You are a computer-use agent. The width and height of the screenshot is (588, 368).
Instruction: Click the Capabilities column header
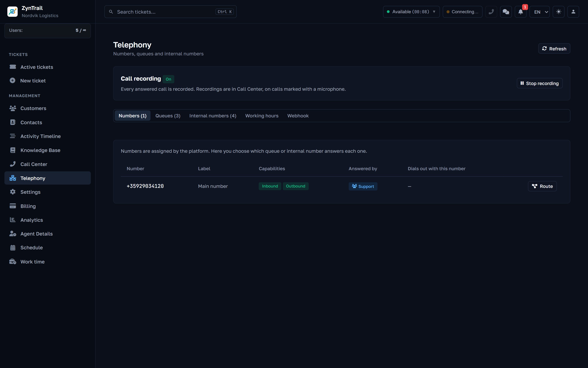pyautogui.click(x=272, y=169)
